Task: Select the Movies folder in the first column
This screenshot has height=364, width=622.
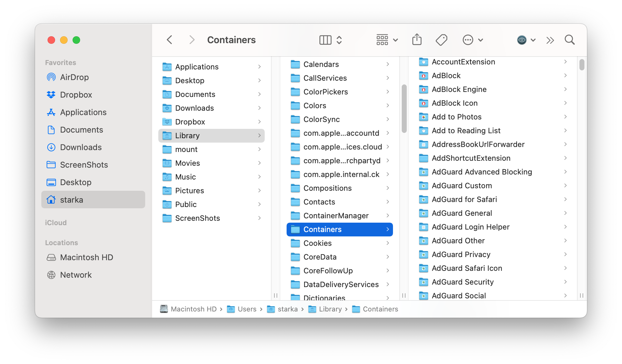Action: click(x=212, y=163)
